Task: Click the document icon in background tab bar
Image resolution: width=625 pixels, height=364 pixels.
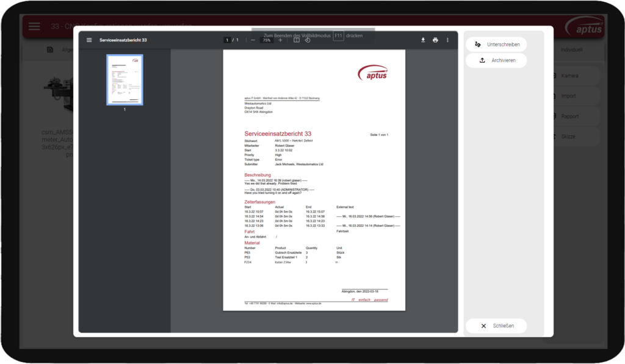Action: pos(50,50)
